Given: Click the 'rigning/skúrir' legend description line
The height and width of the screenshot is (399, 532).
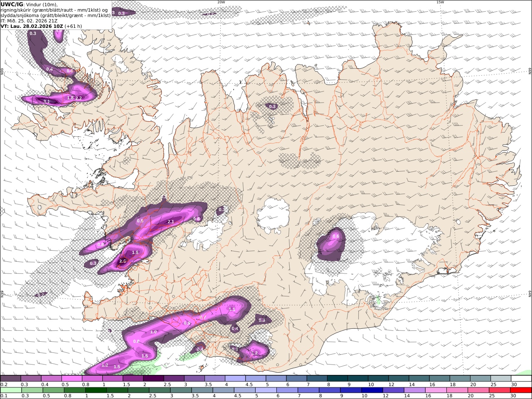Looking at the screenshot, I should 54,10.
